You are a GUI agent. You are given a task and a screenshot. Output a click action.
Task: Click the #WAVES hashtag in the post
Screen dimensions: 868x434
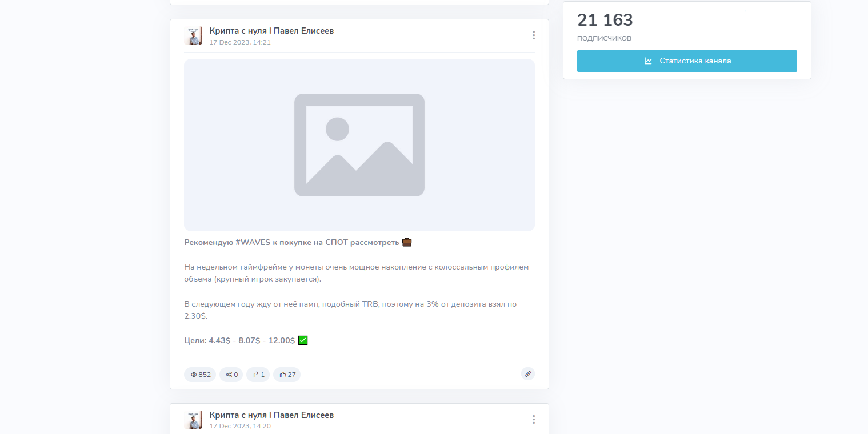[x=253, y=242]
